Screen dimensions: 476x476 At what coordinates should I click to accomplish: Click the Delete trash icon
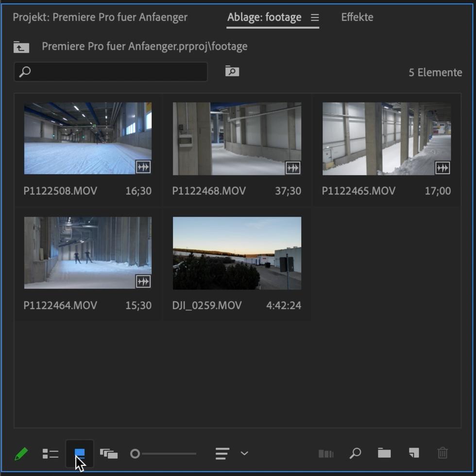pos(442,453)
